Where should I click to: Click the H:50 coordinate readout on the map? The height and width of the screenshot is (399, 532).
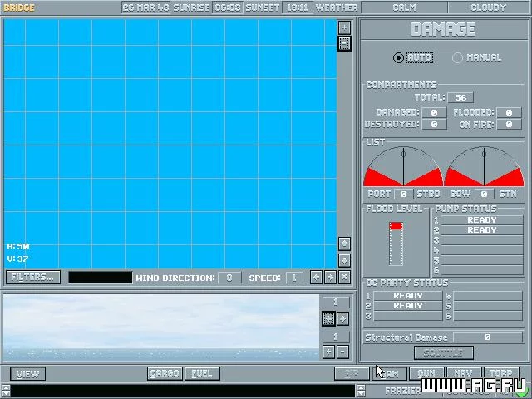[x=18, y=246]
